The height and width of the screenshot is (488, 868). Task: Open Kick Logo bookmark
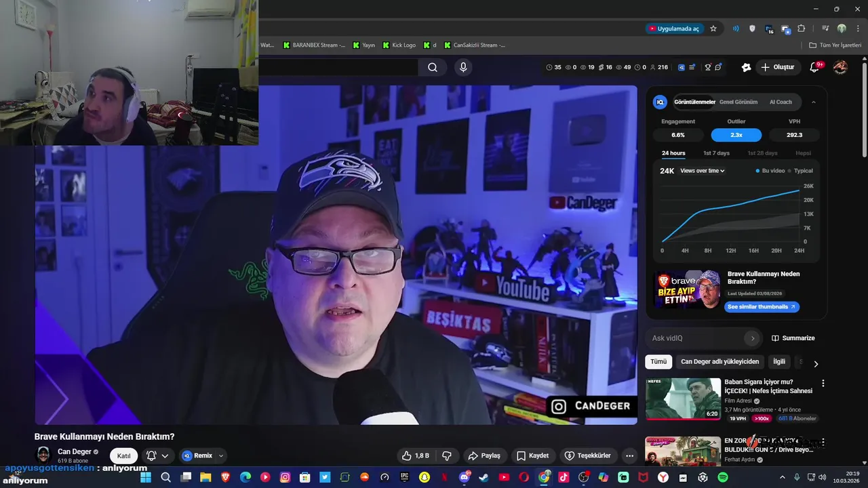coord(399,45)
